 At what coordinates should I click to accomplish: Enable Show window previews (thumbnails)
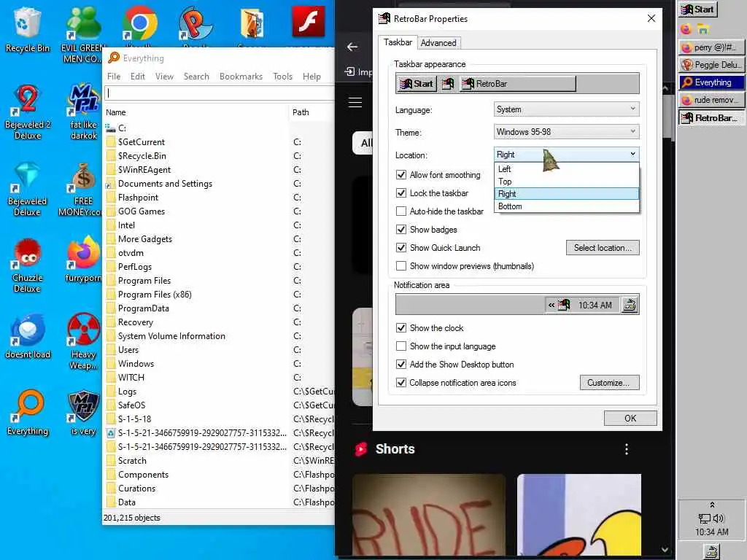coord(401,265)
